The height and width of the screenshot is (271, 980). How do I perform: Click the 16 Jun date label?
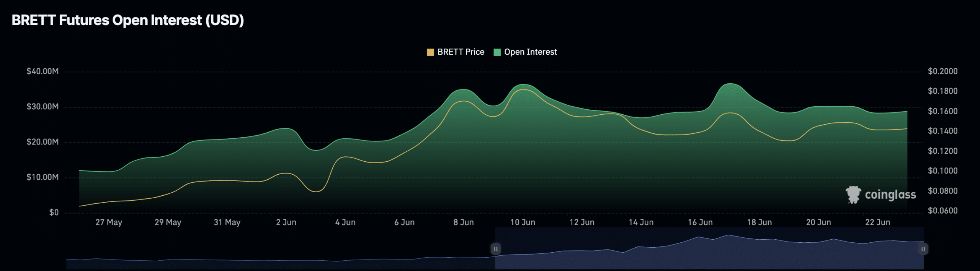(x=700, y=222)
